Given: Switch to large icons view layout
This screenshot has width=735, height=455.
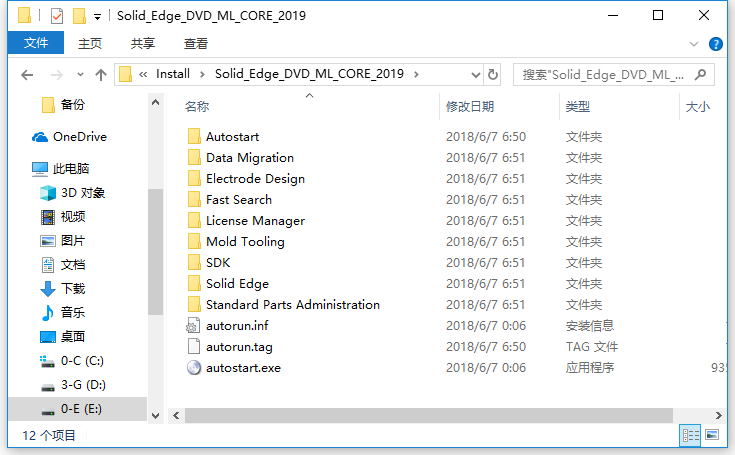Looking at the screenshot, I should (x=712, y=435).
